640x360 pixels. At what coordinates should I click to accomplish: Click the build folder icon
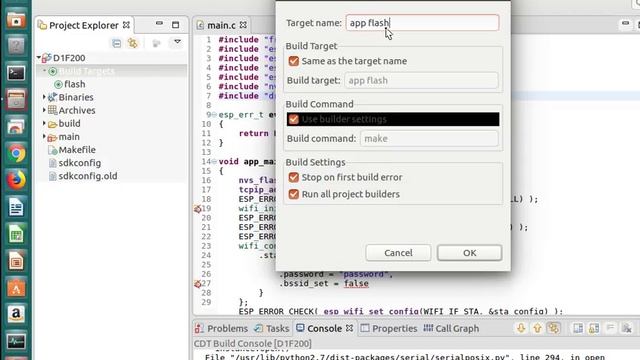52,124
